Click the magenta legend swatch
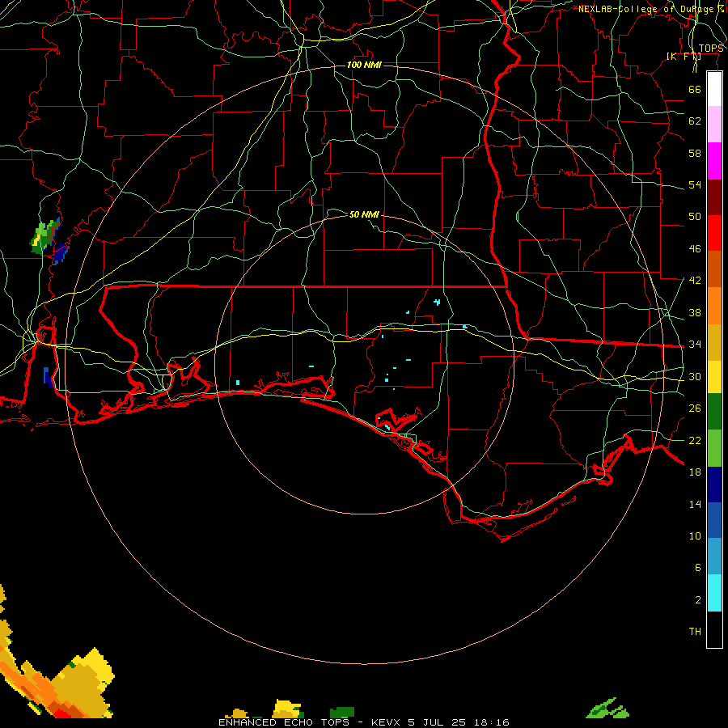The height and width of the screenshot is (728, 728). (x=714, y=161)
